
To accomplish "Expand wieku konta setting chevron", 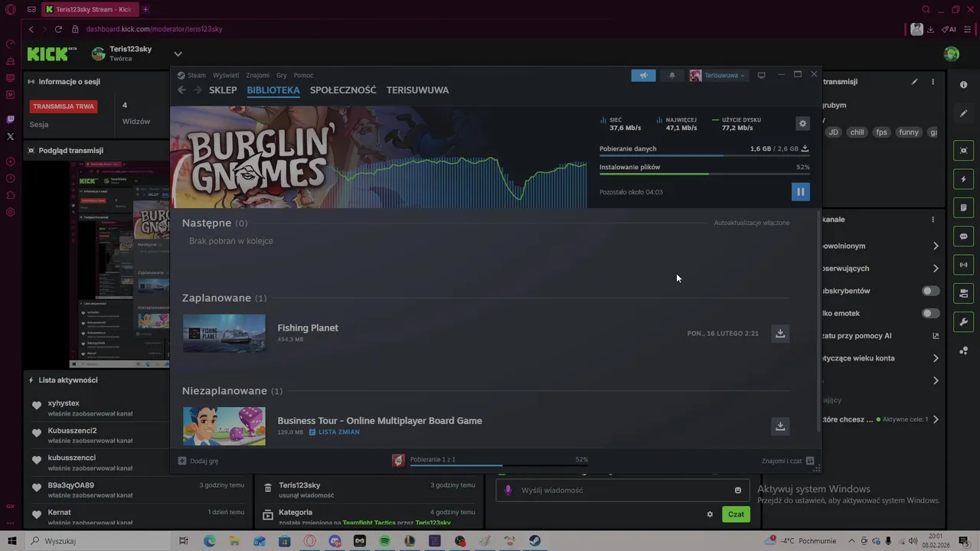I will point(936,358).
